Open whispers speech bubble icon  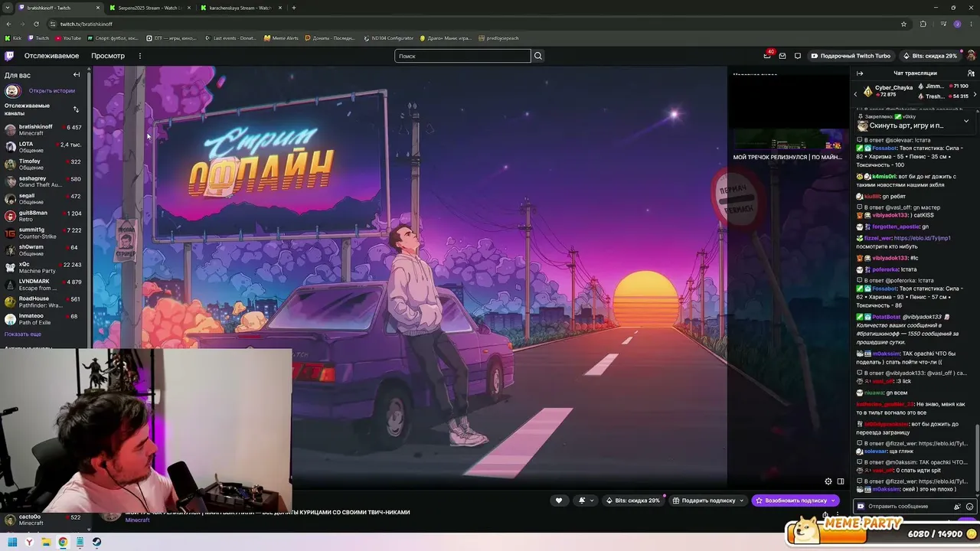pyautogui.click(x=797, y=56)
